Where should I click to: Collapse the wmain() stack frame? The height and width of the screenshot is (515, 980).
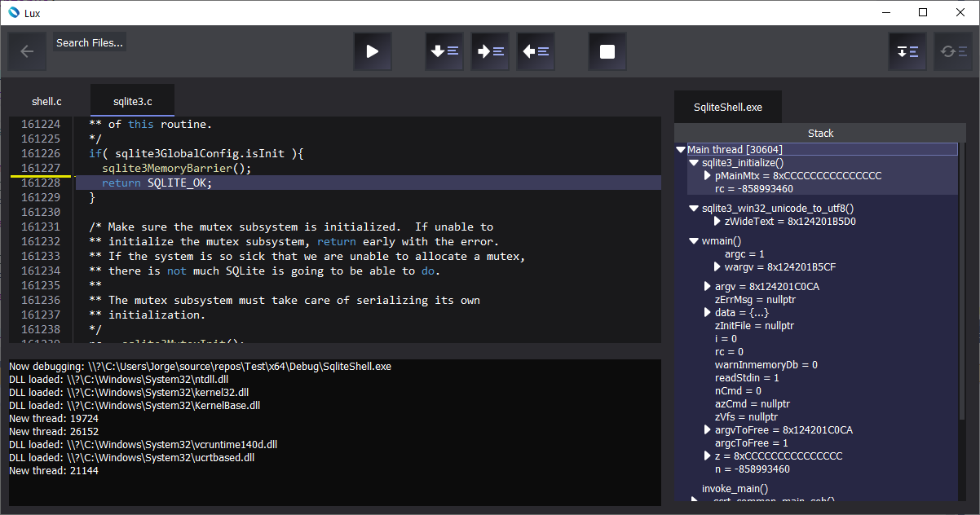coord(694,241)
